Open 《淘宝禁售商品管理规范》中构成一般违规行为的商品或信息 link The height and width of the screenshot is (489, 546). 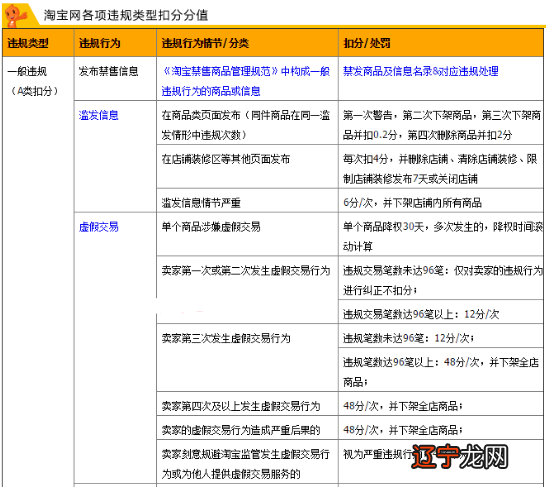(245, 81)
